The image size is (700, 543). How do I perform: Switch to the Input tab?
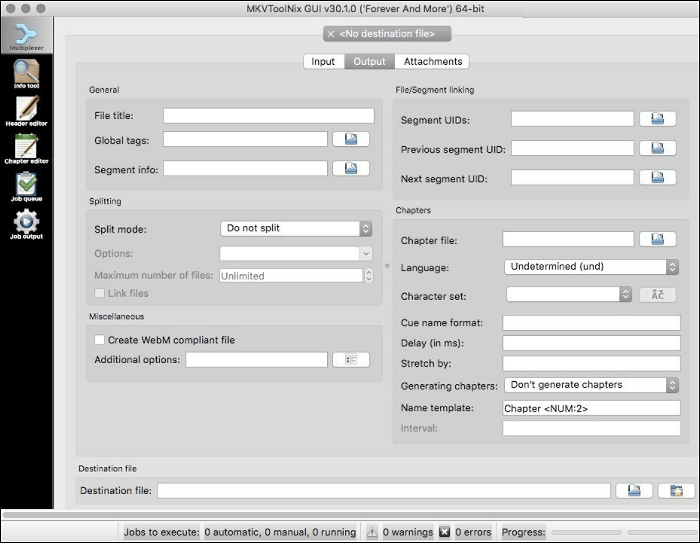pos(323,61)
